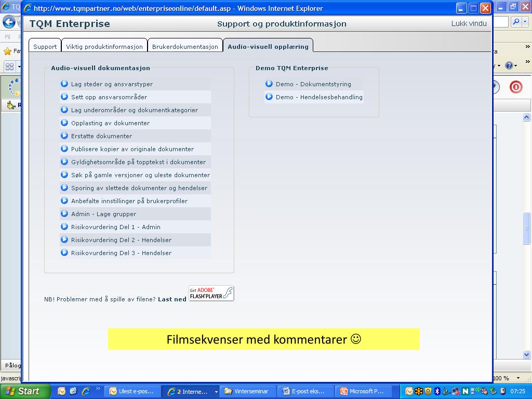Play icon for Gyldighetsområde på topptekst
Screen dimensions: 532x399
pyautogui.click(x=64, y=162)
